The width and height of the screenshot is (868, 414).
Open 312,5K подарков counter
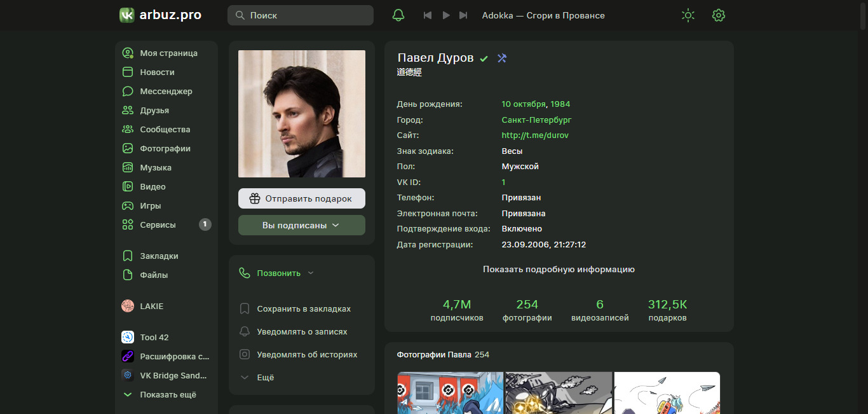(x=667, y=310)
